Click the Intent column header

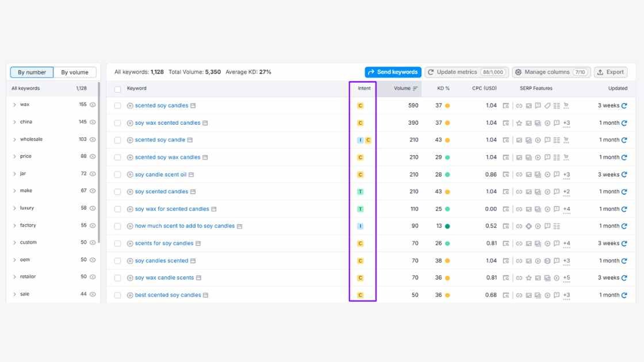(364, 88)
